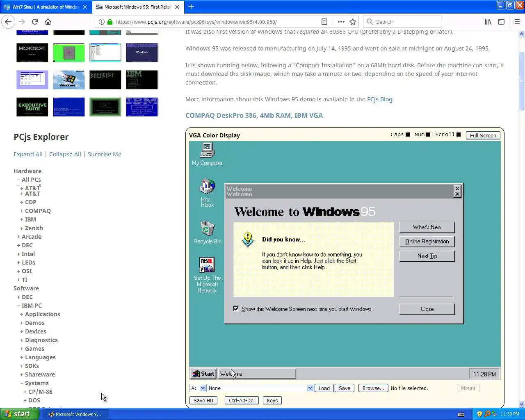Click the Online Registration button

427,242
